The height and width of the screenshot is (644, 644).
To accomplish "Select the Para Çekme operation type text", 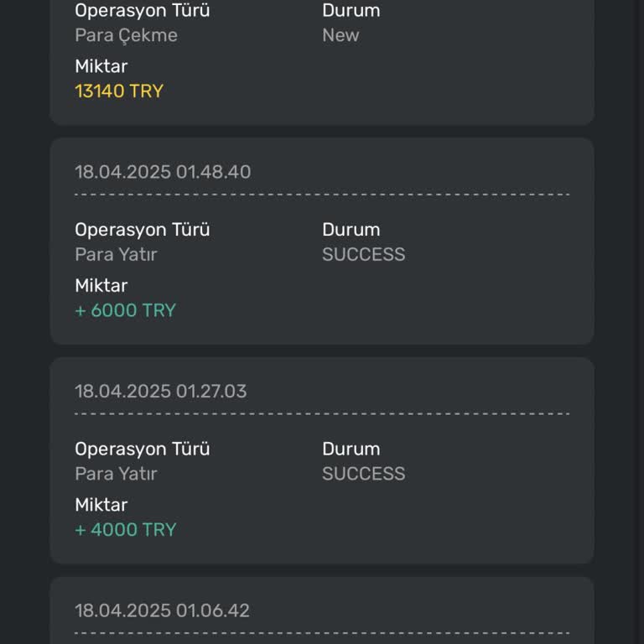I will 126,35.
